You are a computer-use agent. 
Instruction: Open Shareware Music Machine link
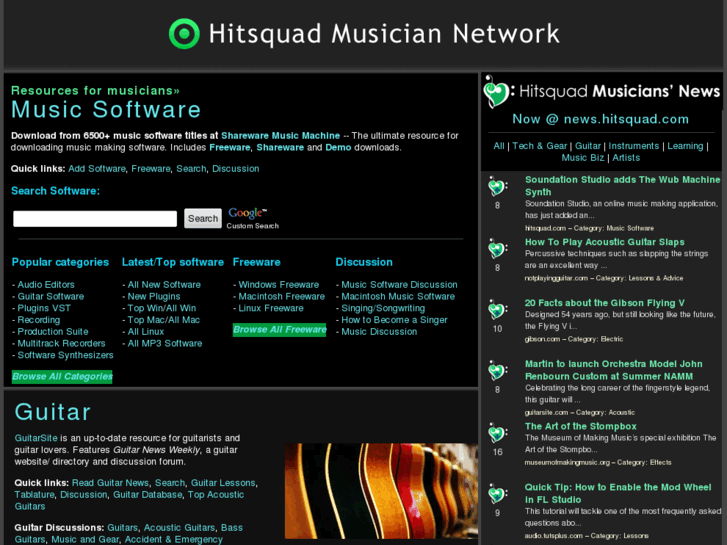[281, 136]
